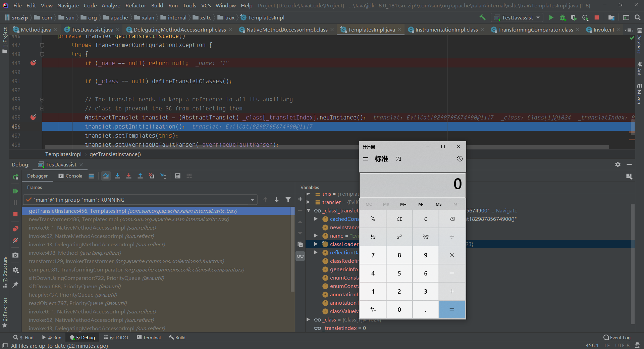
Task: Open Evaluate Expression calculator icon
Action: [178, 176]
